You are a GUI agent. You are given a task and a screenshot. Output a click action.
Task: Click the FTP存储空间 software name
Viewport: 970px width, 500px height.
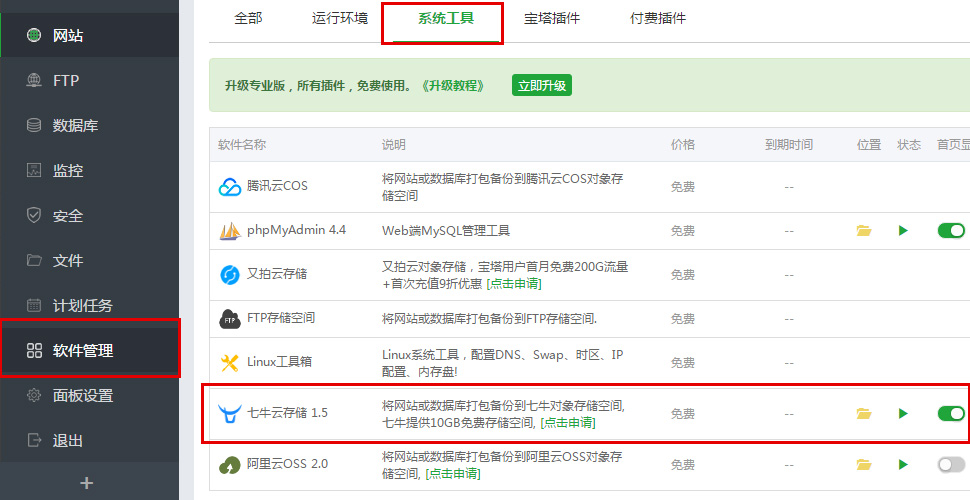coord(281,318)
